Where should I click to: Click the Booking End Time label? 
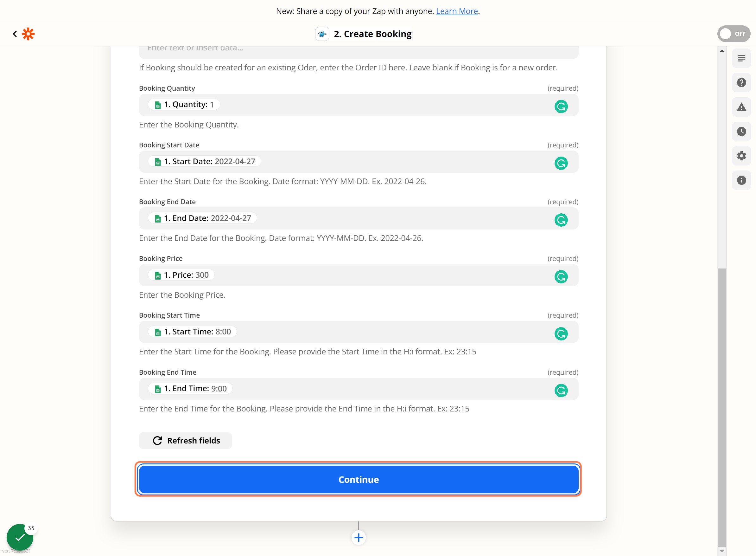168,372
